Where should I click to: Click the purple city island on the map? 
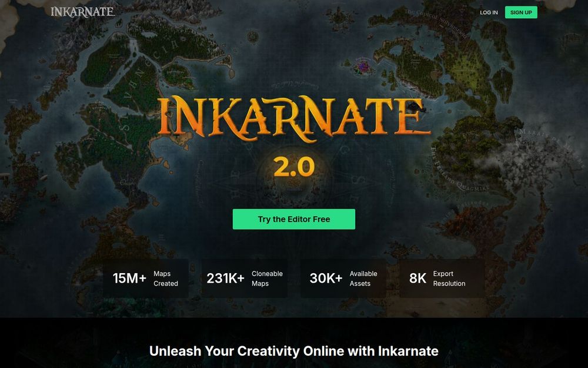click(363, 67)
